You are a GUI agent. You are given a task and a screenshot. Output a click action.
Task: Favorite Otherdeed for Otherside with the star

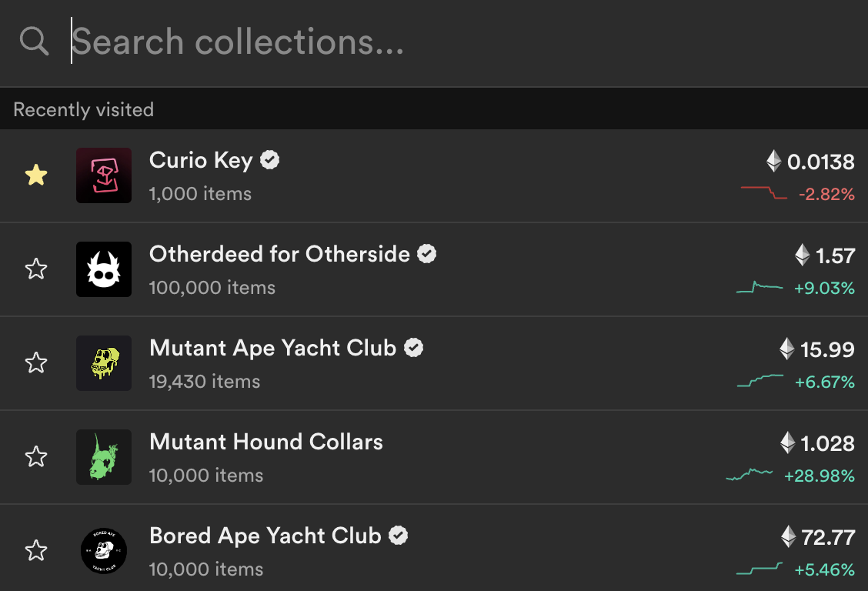(36, 269)
